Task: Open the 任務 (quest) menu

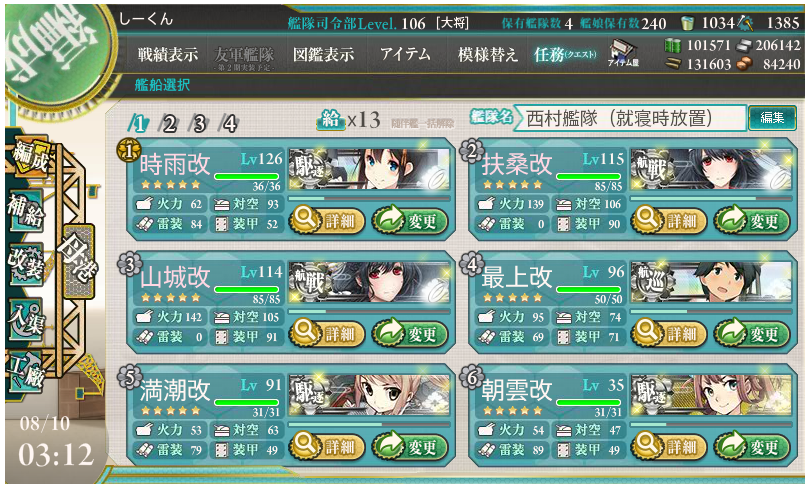Action: [x=565, y=54]
